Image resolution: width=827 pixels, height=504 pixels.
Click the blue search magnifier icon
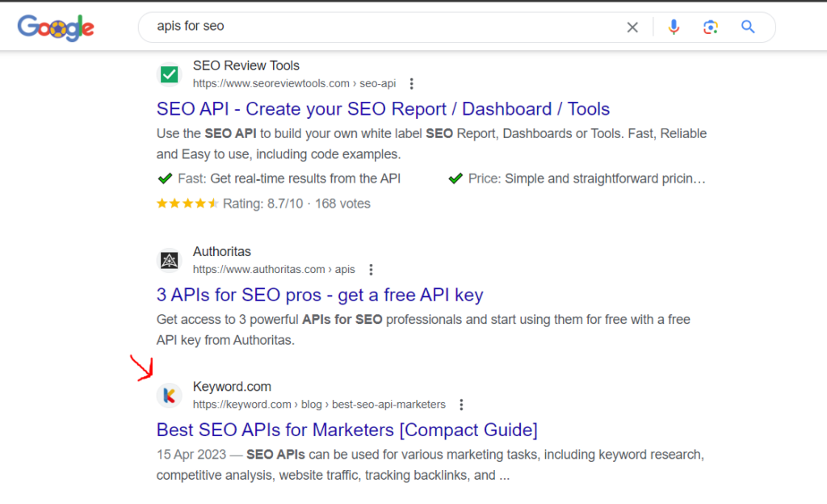click(747, 27)
